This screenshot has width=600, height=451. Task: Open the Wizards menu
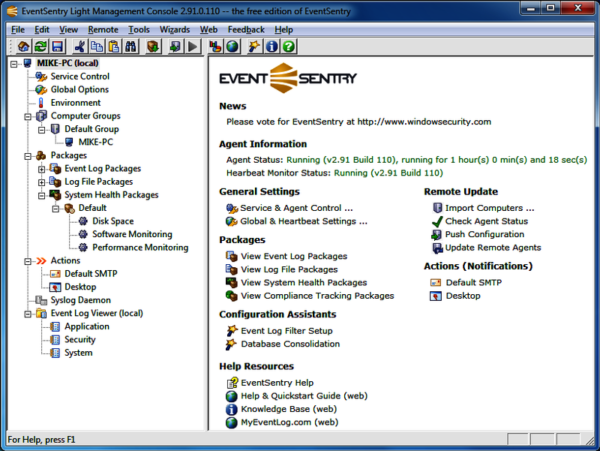[x=173, y=30]
